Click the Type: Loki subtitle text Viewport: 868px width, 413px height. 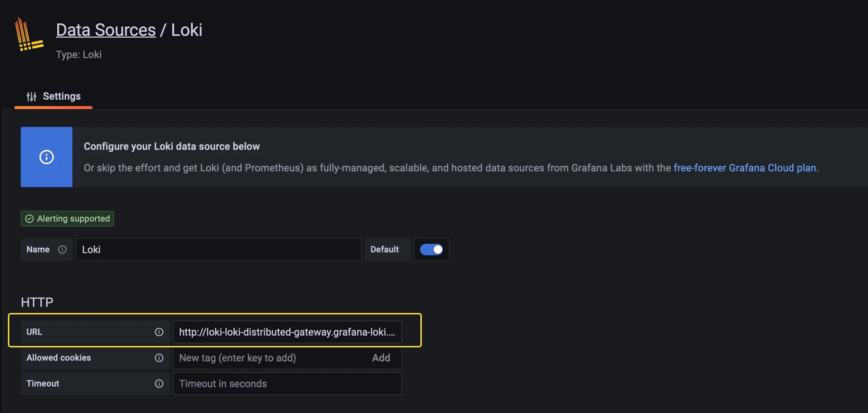coord(78,54)
